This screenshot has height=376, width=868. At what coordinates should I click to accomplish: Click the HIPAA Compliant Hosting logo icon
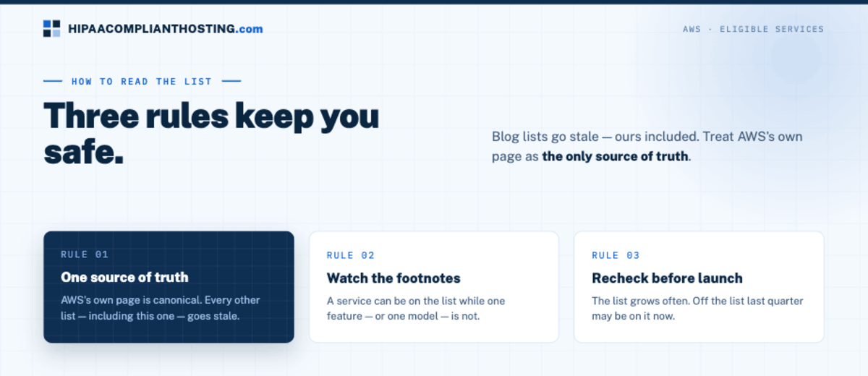[x=52, y=29]
